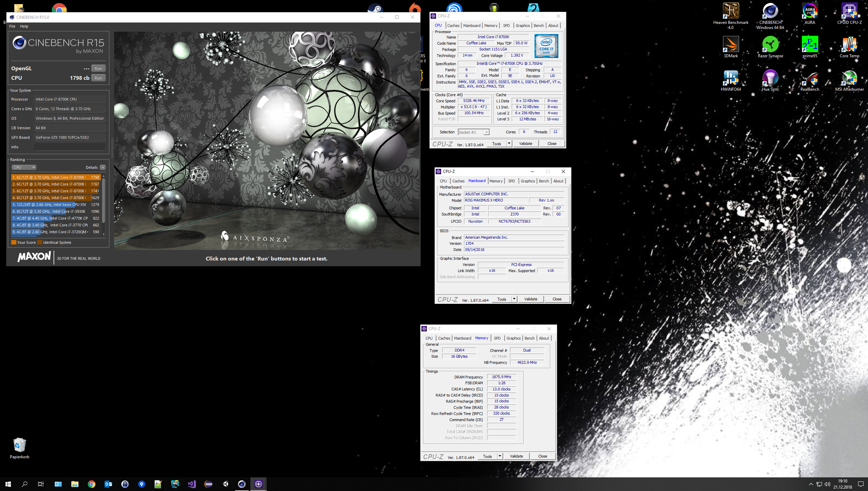This screenshot has width=868, height=491.
Task: Select the Intel Xeon ranking row scoring 1279
Action: tap(56, 205)
